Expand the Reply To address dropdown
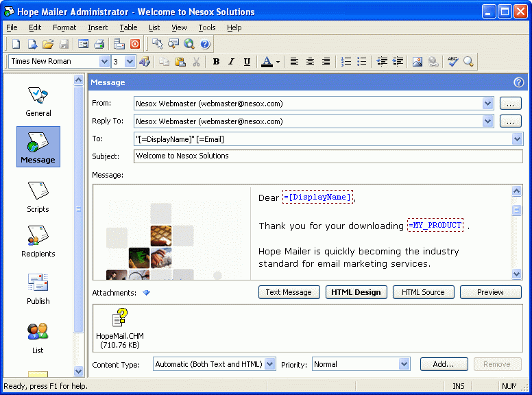Screen dimensions: 532x395 coord(488,121)
